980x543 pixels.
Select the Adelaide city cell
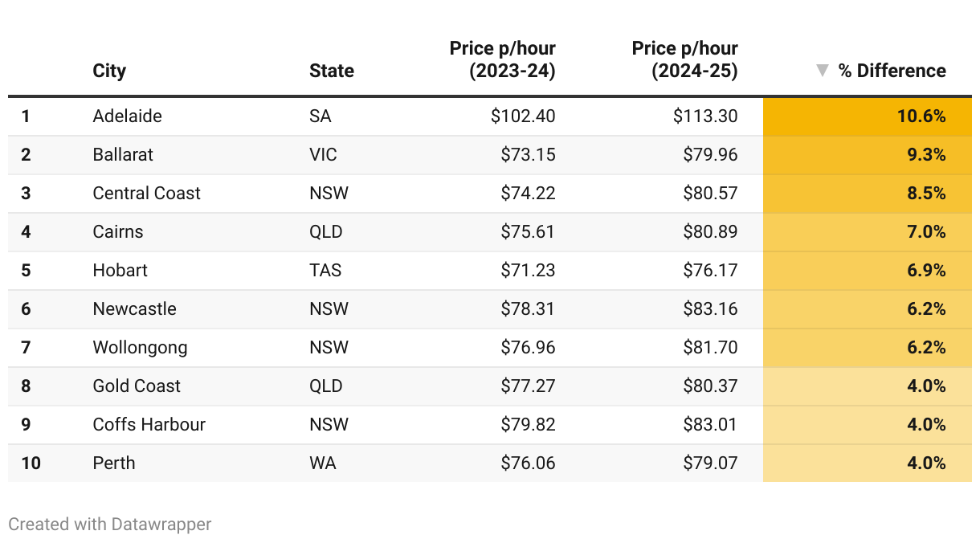(x=128, y=116)
